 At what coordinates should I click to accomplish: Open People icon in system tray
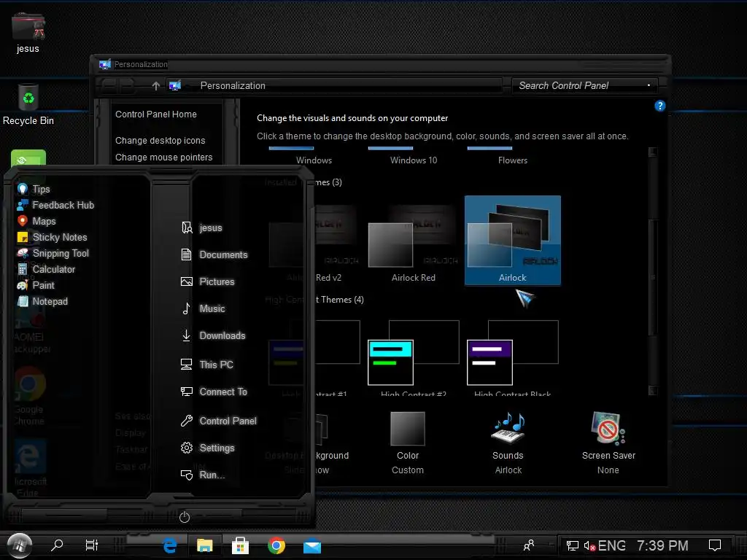[529, 545]
